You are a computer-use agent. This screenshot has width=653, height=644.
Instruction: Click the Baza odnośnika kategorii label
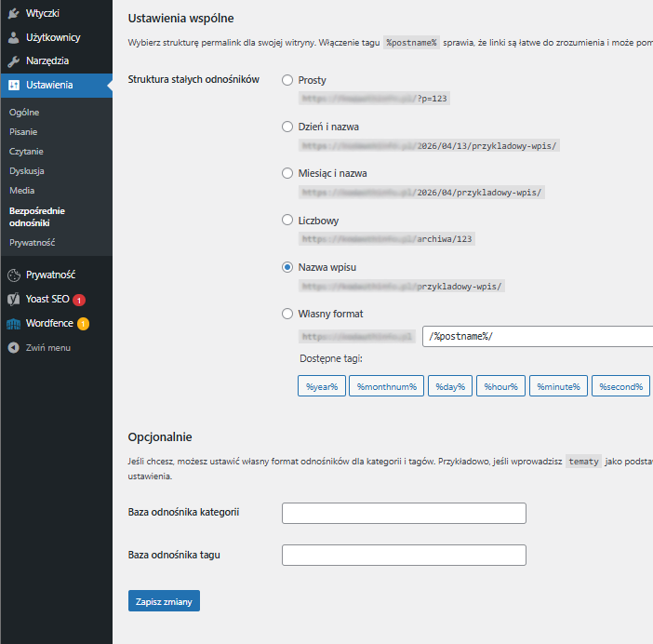183,513
